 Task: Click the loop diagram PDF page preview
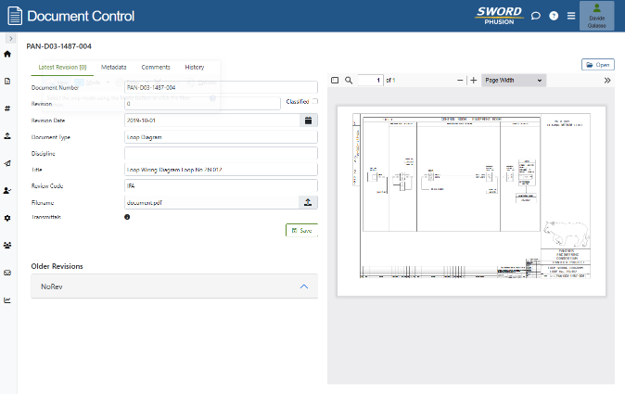coord(471,201)
